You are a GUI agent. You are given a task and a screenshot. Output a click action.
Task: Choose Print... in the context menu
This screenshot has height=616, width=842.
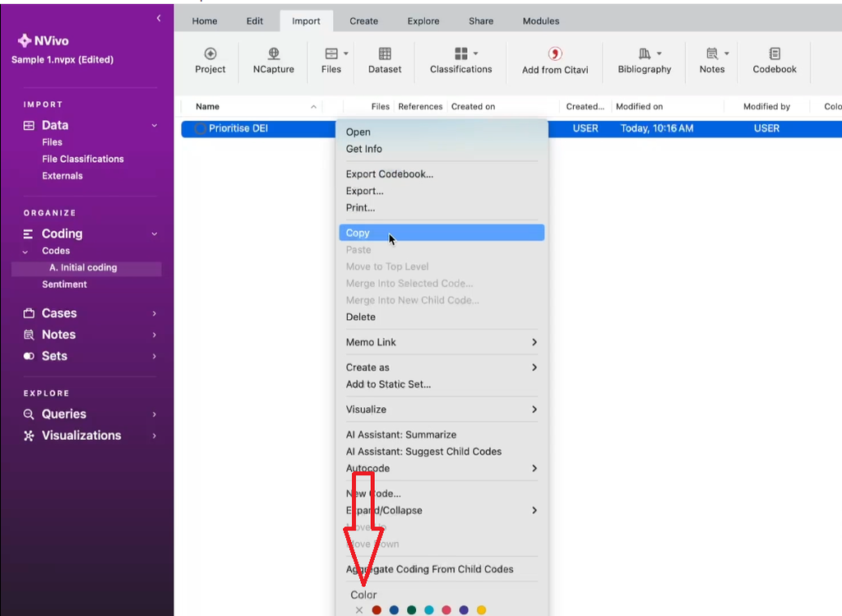(x=442, y=207)
